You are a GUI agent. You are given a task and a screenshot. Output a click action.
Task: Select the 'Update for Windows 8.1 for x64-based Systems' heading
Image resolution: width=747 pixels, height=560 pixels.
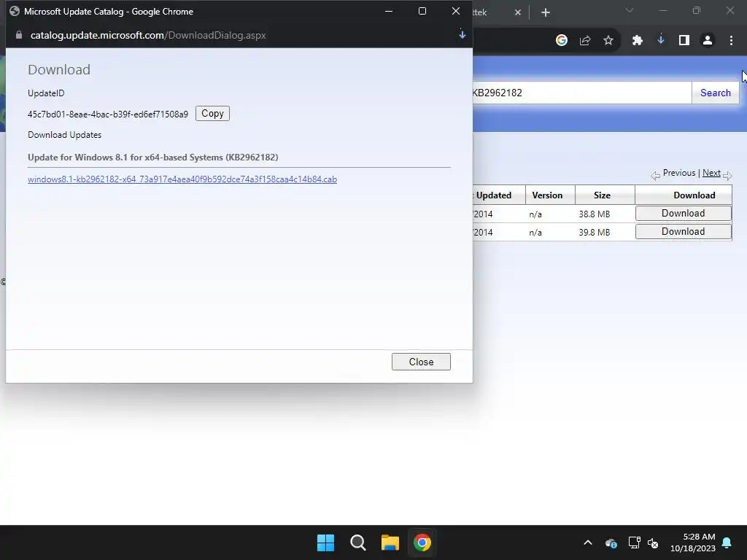coord(153,157)
